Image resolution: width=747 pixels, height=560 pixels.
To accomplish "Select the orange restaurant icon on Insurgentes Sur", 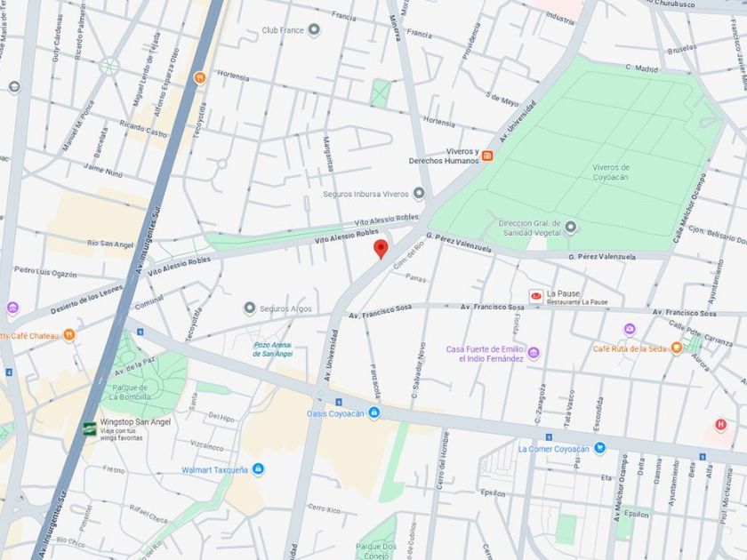I will (x=200, y=77).
